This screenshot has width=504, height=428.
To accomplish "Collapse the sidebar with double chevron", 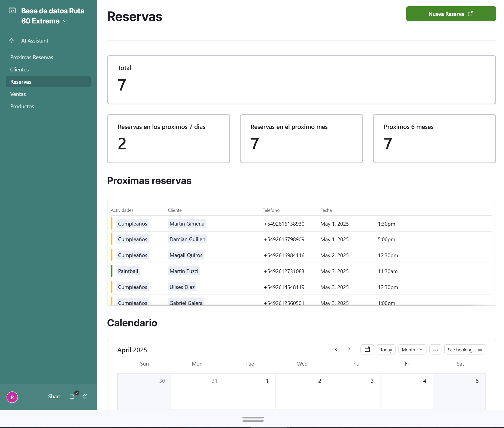I will pos(85,397).
